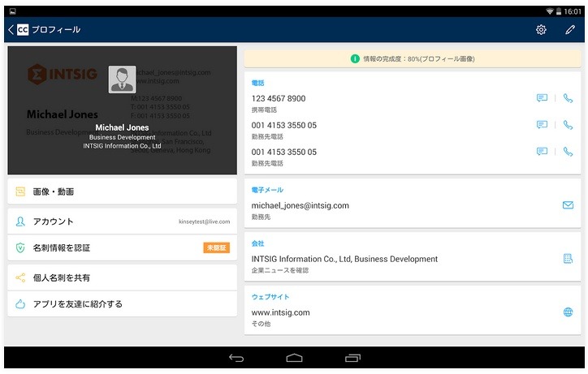This screenshot has width=588, height=374.
Task: Tap the 電話 section heading
Action: [257, 83]
